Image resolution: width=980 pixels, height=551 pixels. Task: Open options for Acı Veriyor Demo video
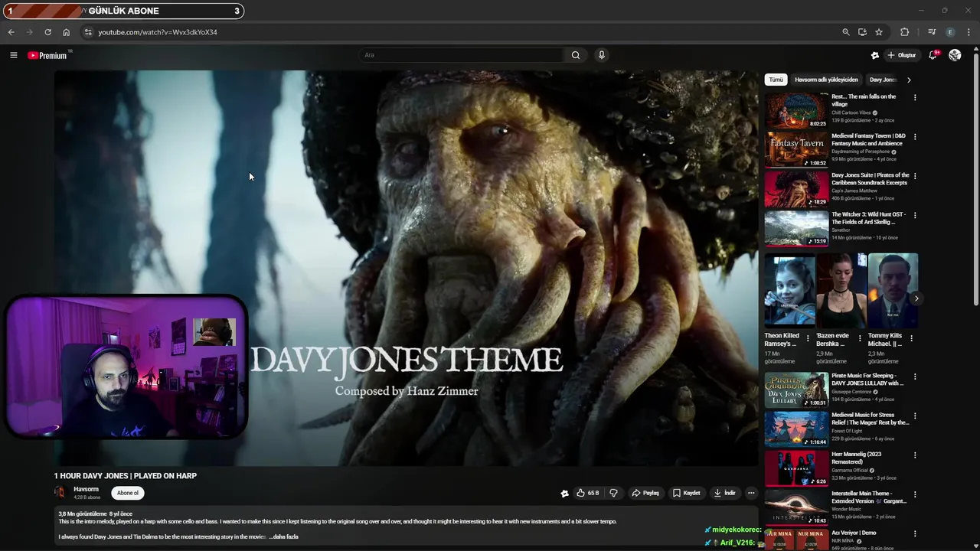[914, 533]
